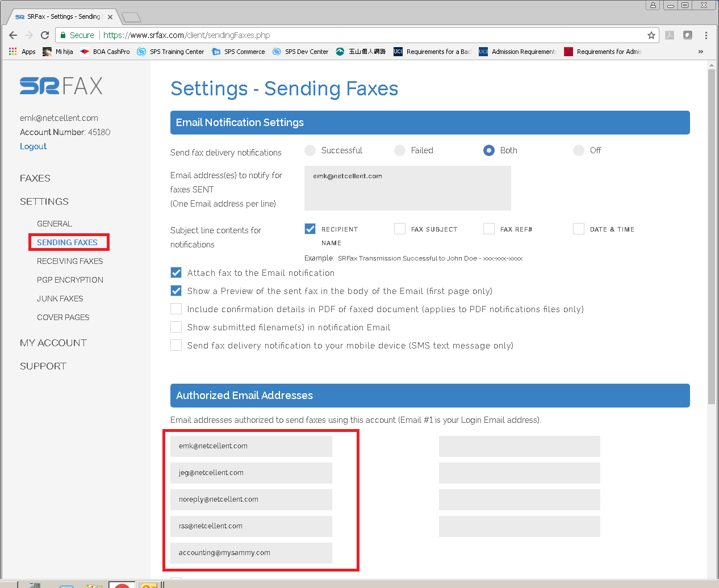Turn notifications Off via radio button
719x588 pixels.
point(579,150)
